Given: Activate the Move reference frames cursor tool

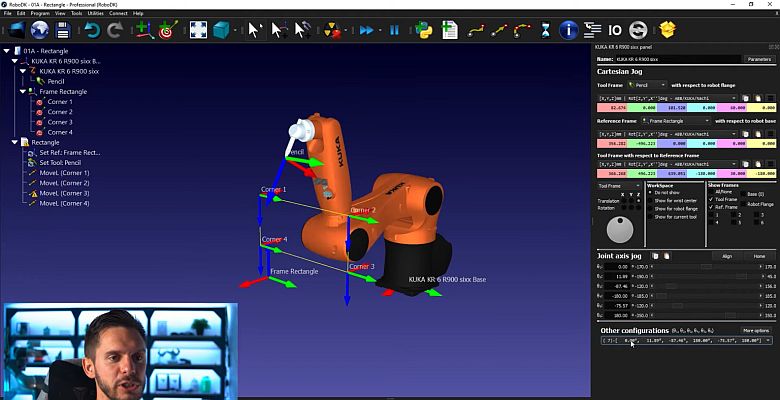Looking at the screenshot, I should tap(279, 30).
